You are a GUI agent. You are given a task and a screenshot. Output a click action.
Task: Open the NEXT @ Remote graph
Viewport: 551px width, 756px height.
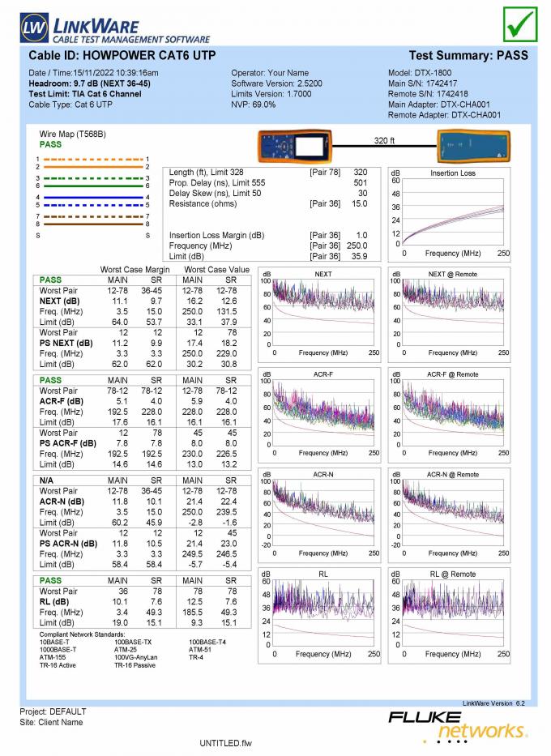454,312
